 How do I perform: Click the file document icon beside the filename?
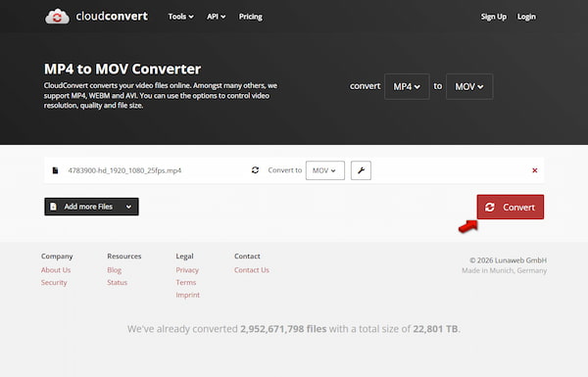coord(55,170)
